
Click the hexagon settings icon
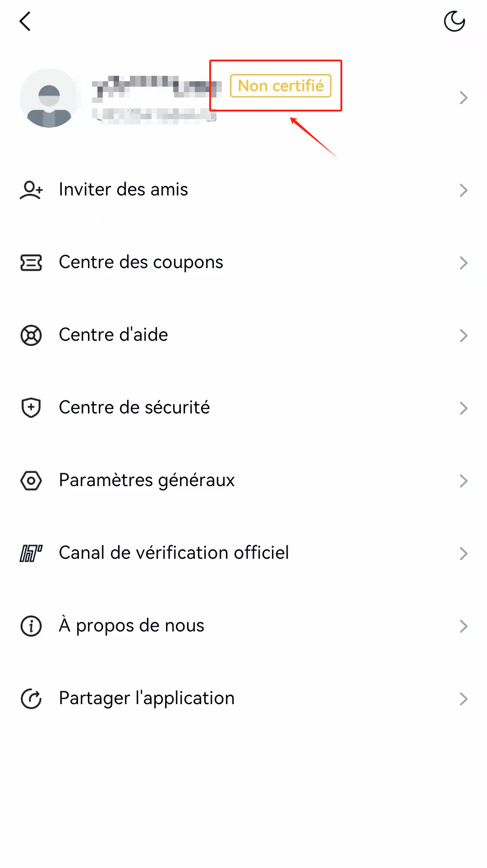pyautogui.click(x=31, y=481)
